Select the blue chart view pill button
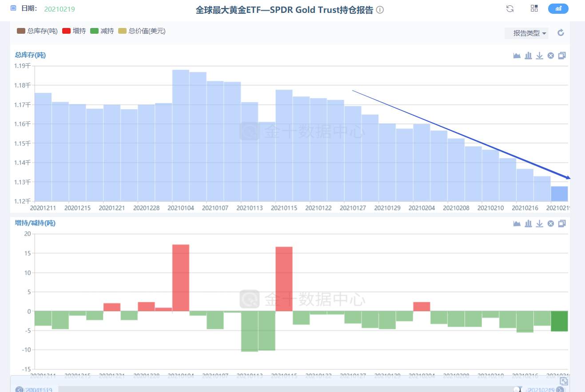The width and height of the screenshot is (585, 392). [558, 8]
